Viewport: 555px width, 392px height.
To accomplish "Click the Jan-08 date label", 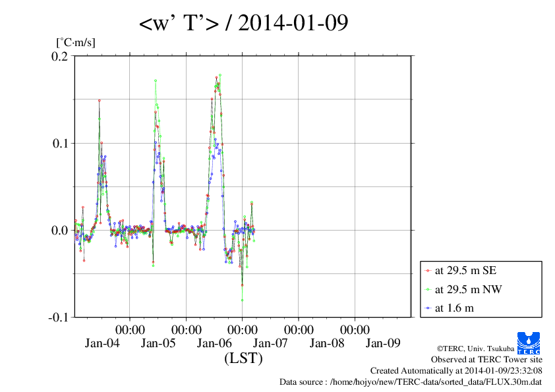I will tap(327, 343).
